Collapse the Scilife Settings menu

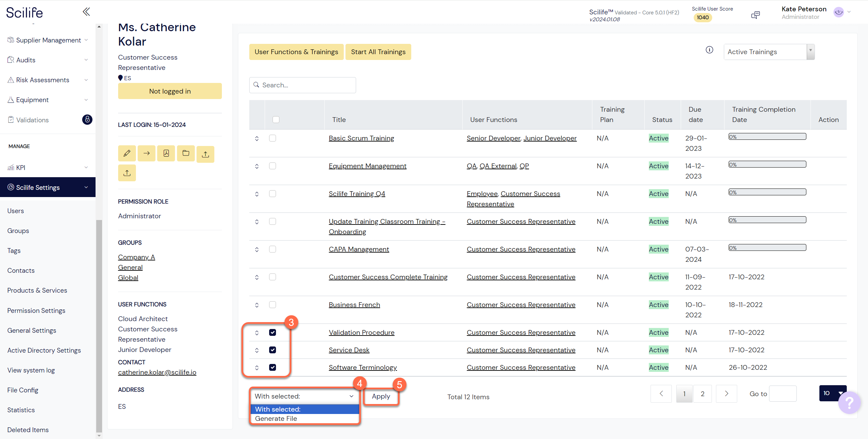coord(48,187)
